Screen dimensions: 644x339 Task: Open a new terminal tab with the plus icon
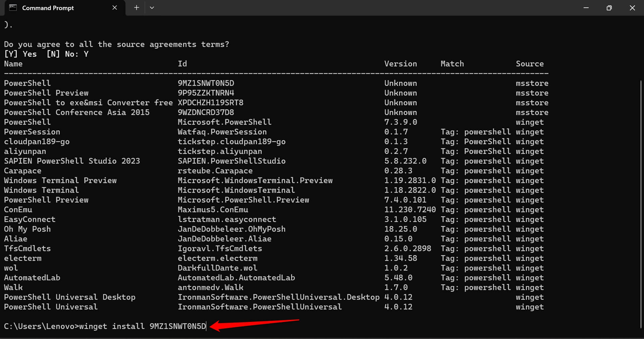pyautogui.click(x=136, y=7)
